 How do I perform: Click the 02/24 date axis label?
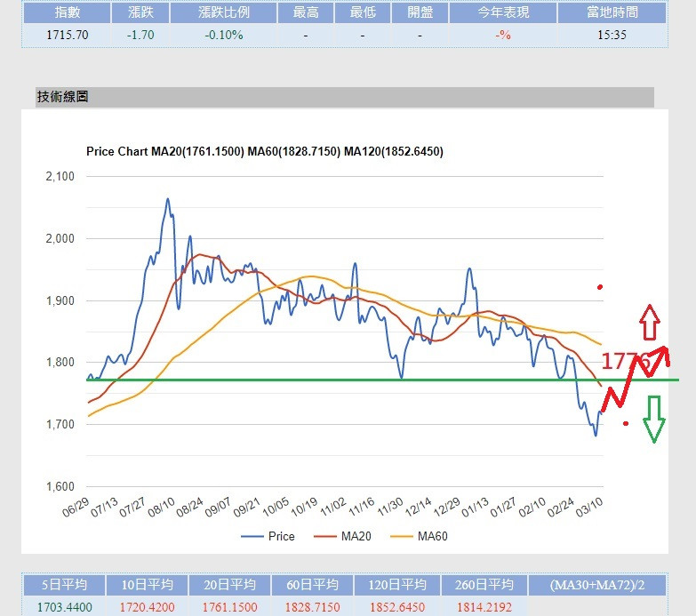click(561, 508)
